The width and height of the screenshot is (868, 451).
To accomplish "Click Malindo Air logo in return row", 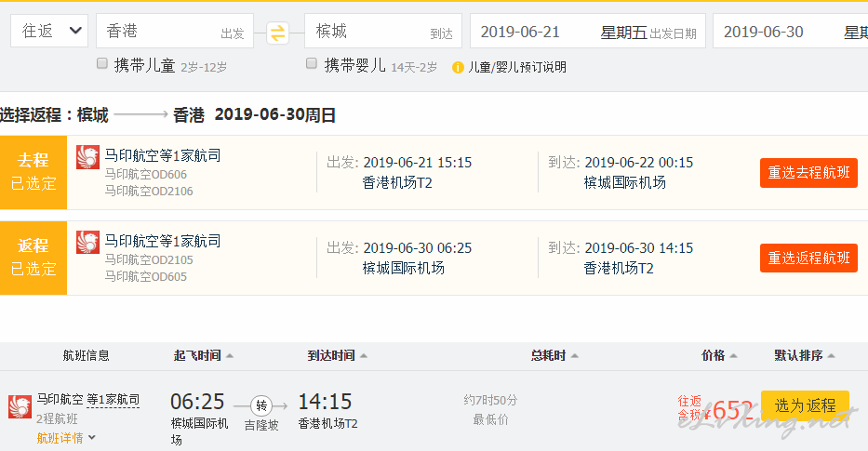I will point(88,243).
